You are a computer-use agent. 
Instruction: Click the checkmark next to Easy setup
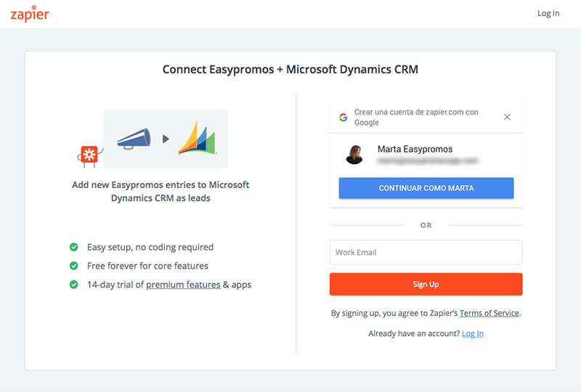74,247
